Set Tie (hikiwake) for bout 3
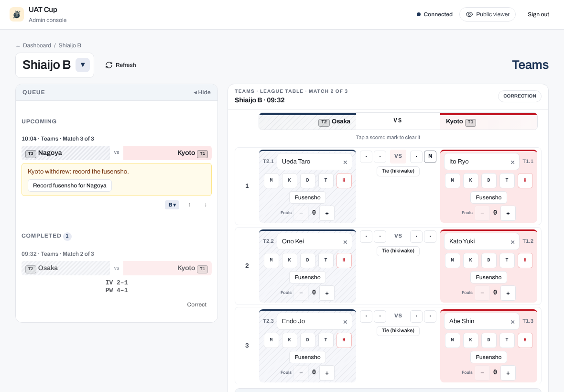 [398, 330]
